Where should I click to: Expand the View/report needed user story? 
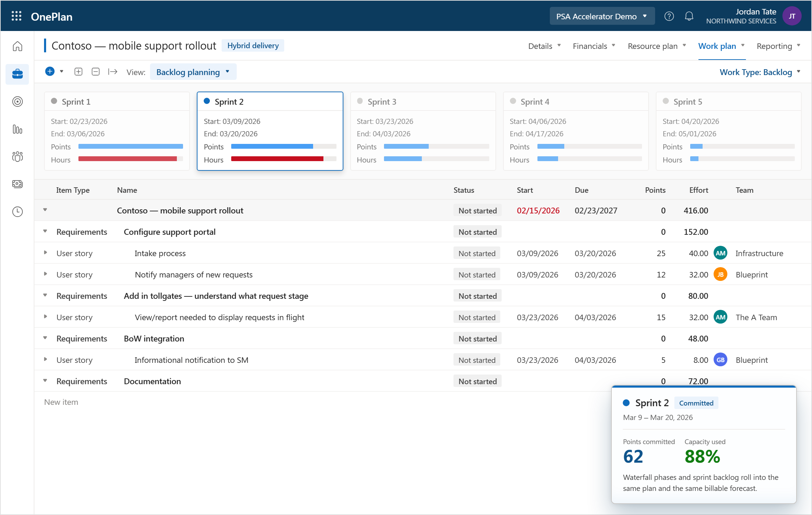click(45, 316)
